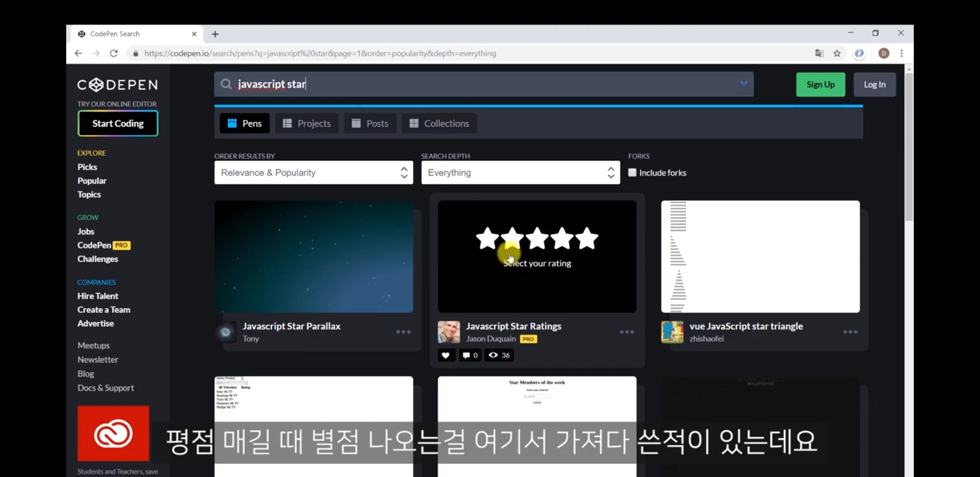Screen dimensions: 980x477
Task: Reload the page with refresh icon
Action: [x=114, y=53]
